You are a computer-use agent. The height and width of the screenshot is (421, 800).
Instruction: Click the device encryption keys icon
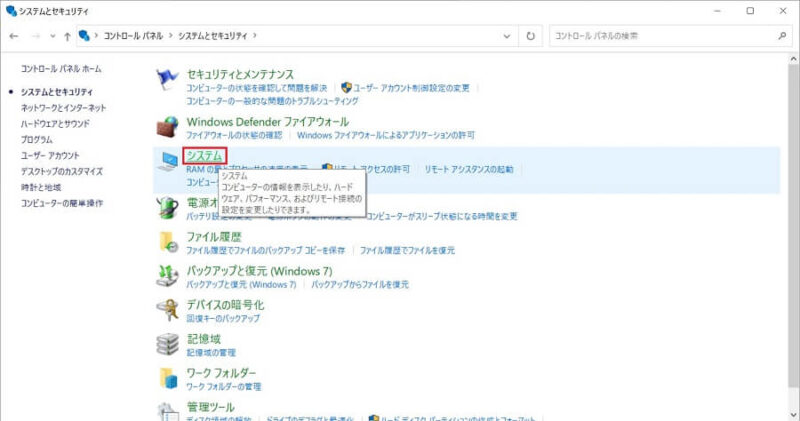pos(167,310)
